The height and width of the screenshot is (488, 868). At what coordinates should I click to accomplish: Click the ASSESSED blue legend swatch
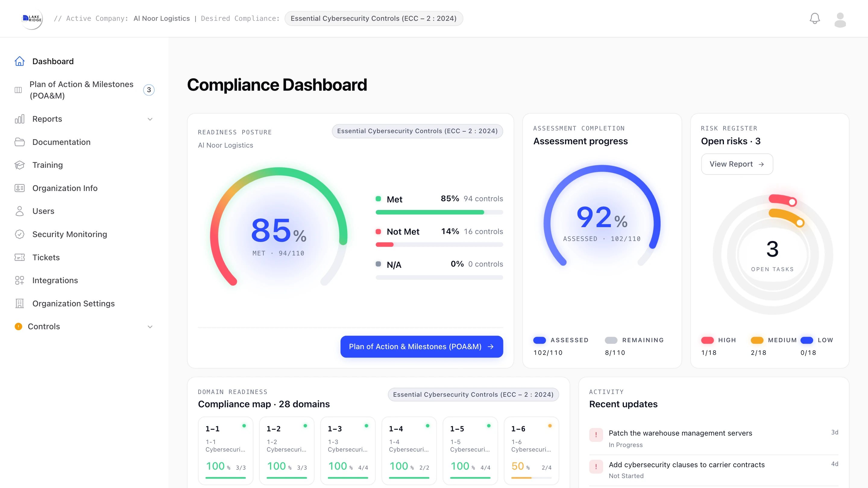[539, 340]
